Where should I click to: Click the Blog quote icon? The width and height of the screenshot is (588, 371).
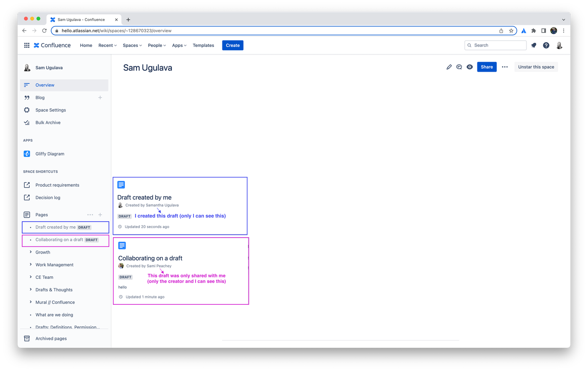27,98
